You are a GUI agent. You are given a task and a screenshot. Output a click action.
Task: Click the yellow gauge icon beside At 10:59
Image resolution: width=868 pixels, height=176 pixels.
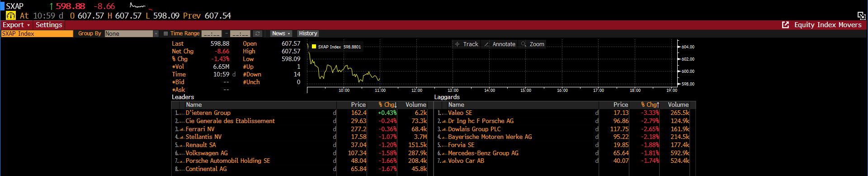[x=10, y=15]
